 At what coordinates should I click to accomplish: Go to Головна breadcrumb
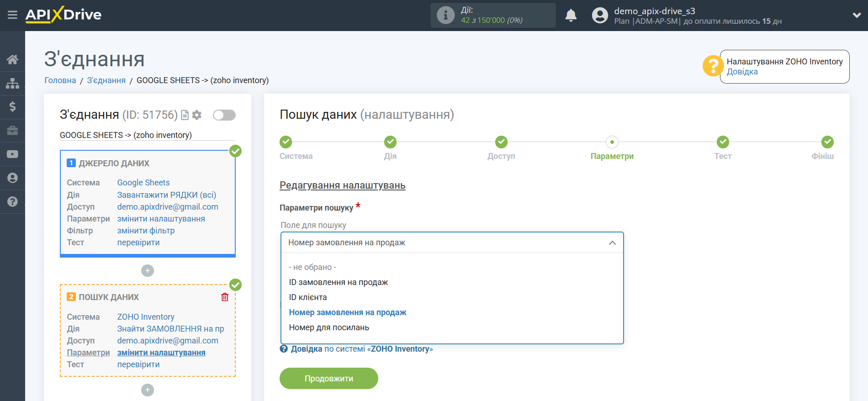(x=60, y=80)
